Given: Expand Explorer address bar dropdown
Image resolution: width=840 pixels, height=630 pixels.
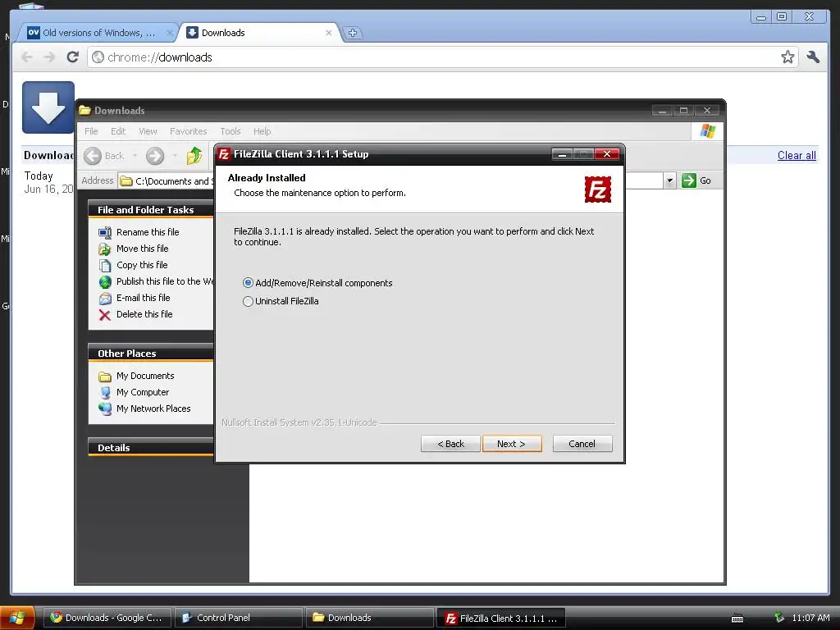Looking at the screenshot, I should [x=669, y=180].
